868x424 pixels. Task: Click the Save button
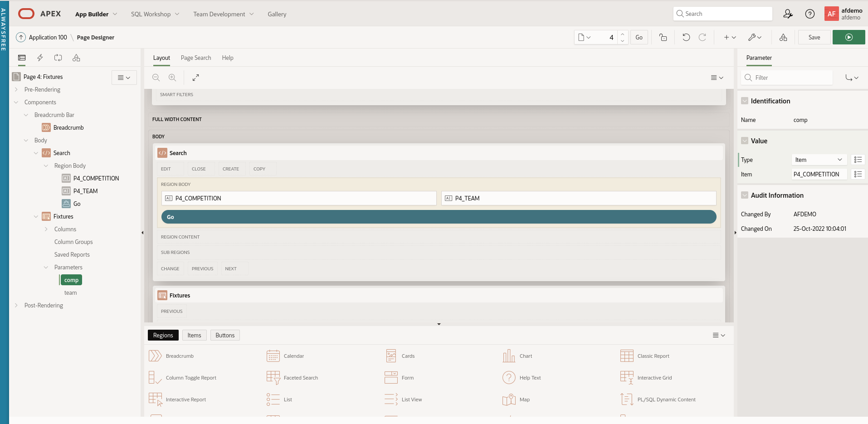click(814, 37)
